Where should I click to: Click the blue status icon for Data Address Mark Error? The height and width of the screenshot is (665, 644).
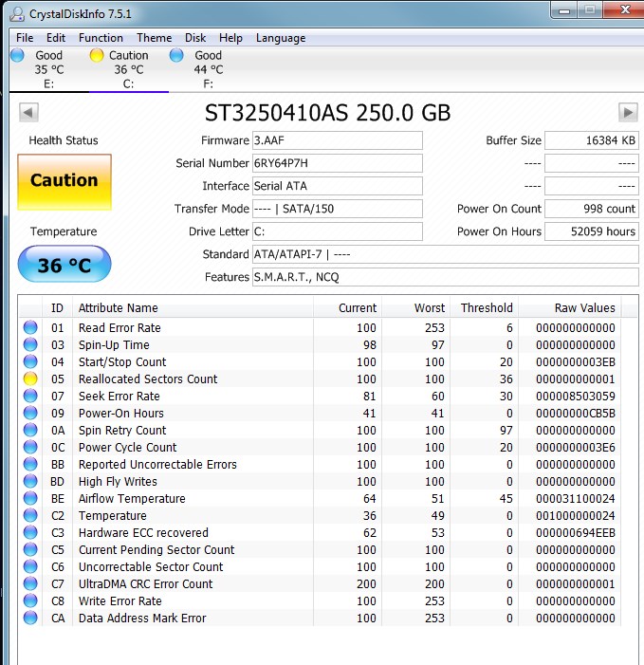point(30,619)
